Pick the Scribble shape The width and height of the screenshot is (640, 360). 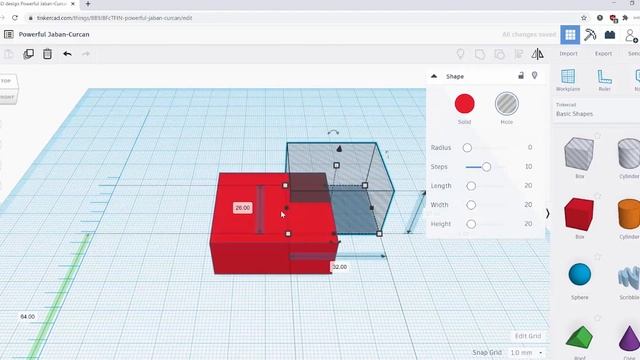pyautogui.click(x=629, y=277)
